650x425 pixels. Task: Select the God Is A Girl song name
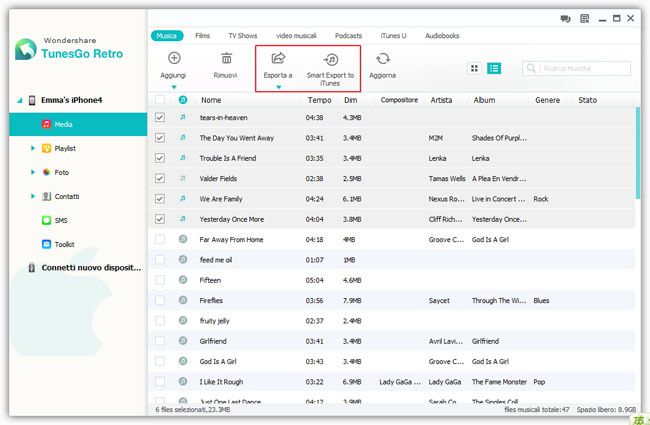tap(218, 361)
